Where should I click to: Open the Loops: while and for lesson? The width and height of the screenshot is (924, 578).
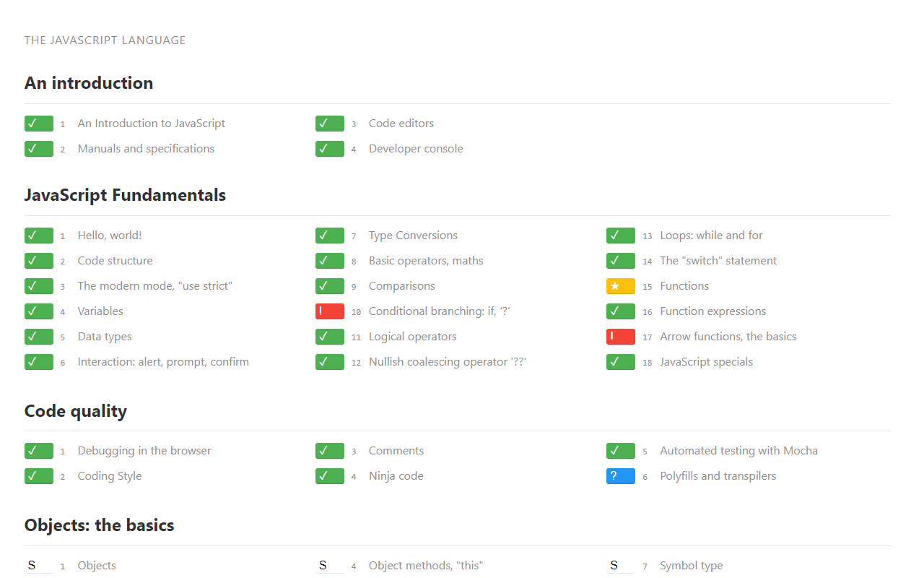711,236
